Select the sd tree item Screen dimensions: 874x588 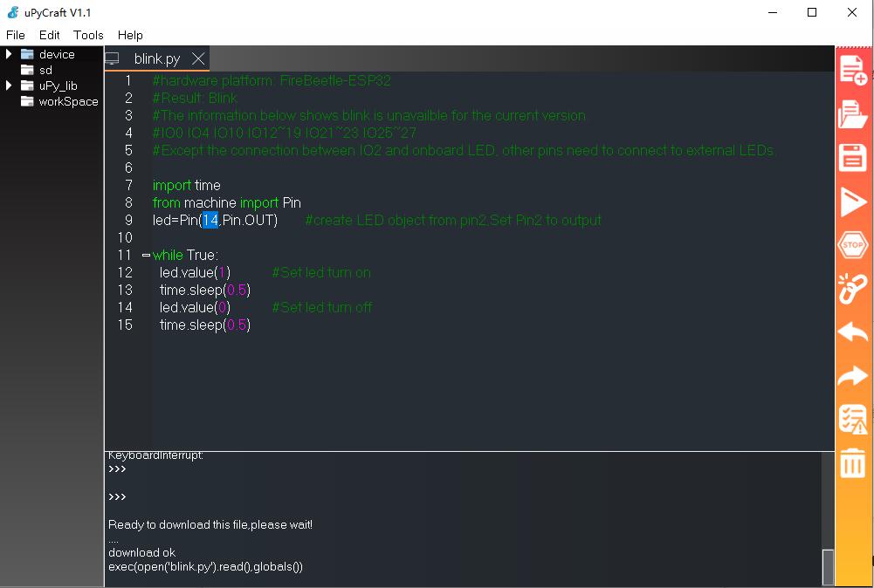[45, 70]
